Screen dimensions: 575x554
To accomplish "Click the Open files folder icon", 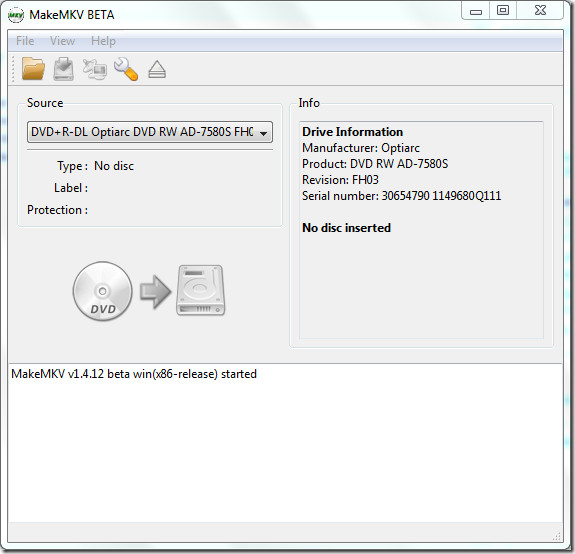I will tap(33, 69).
